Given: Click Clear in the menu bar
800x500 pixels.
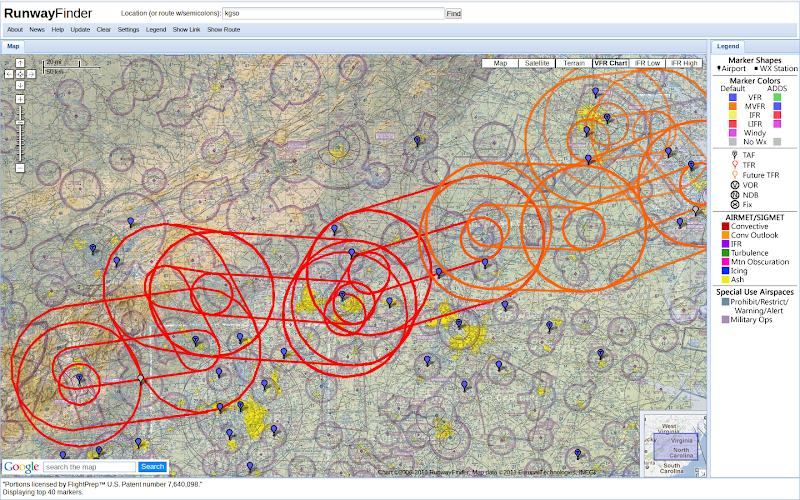Looking at the screenshot, I should point(104,30).
